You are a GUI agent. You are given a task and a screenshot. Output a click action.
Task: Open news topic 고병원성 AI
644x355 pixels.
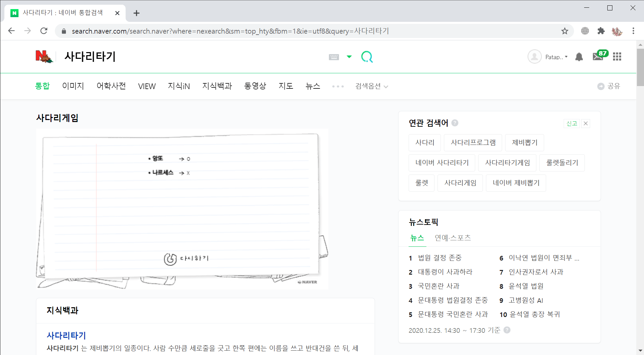526,300
